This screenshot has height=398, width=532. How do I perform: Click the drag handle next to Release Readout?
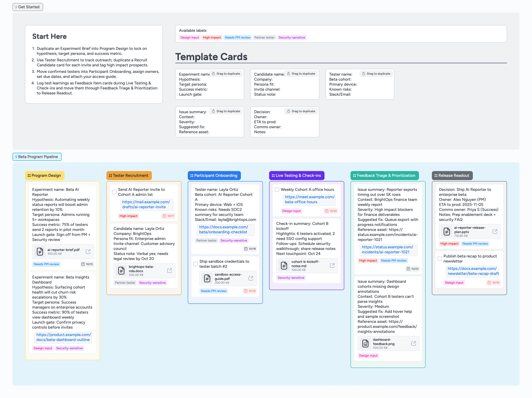436,175
